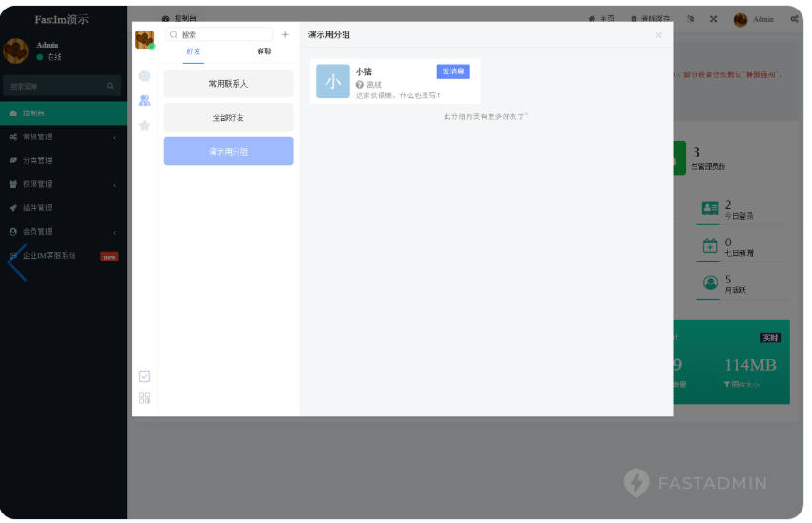Click the fullscreen icon in top bar
The image size is (812, 523).
point(713,19)
